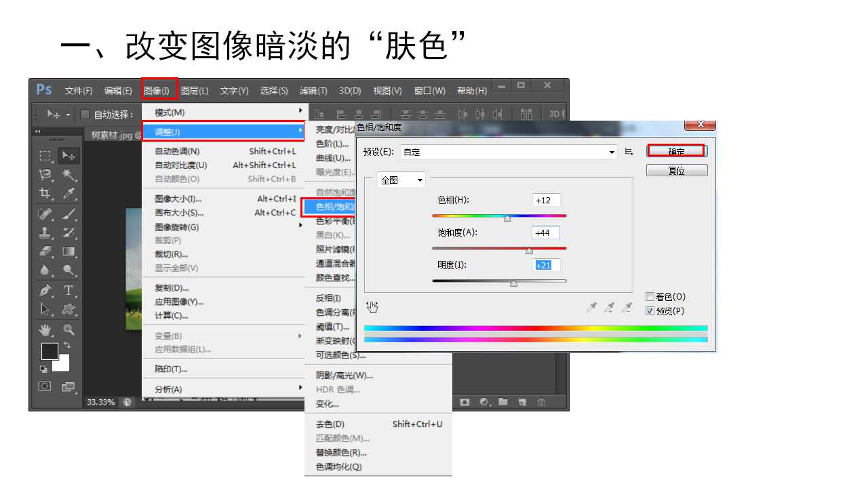Select the Path Selection tool
The image size is (868, 488).
(45, 310)
